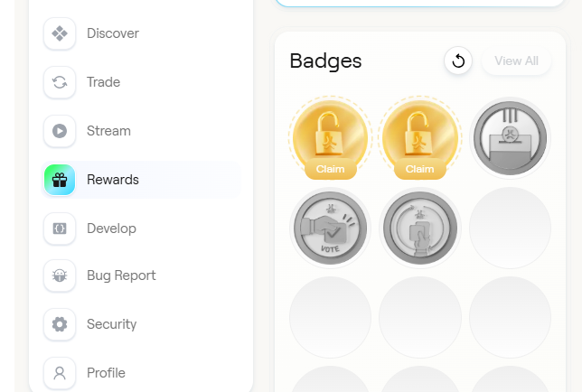Open the Stream menu label

click(108, 131)
